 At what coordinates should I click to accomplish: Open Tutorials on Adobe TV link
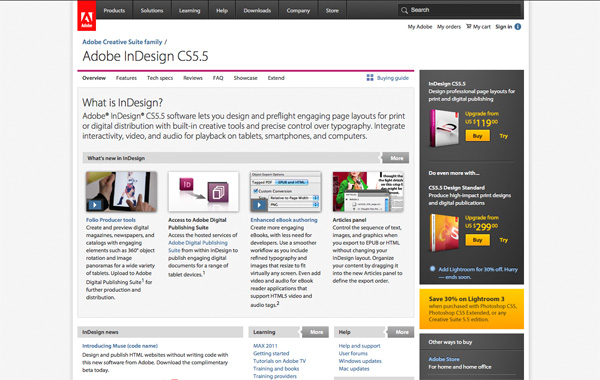coord(279,361)
